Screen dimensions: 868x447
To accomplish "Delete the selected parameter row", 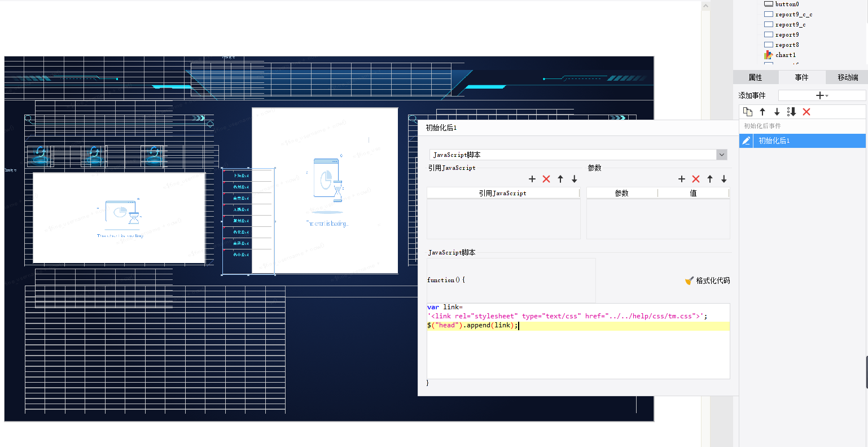I will [x=696, y=179].
